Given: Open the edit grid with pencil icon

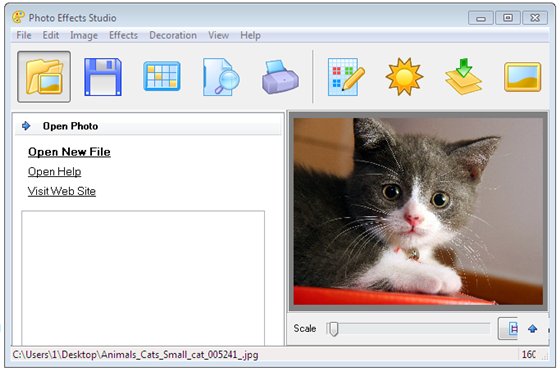Looking at the screenshot, I should pos(346,77).
